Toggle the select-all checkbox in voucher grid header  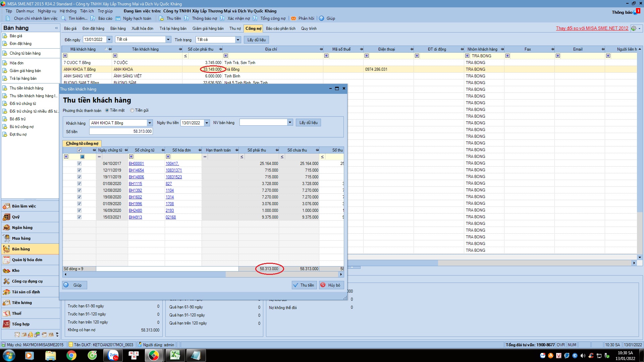pos(79,150)
